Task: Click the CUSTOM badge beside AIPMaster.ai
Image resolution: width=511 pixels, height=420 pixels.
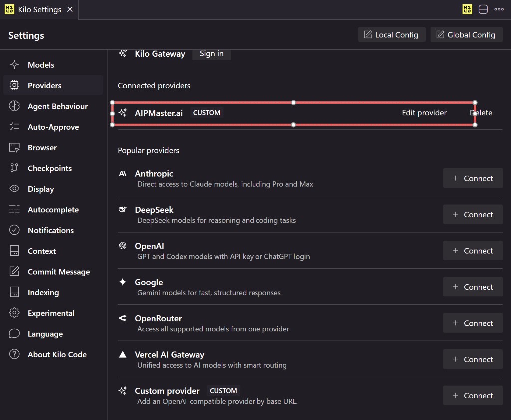Action: pyautogui.click(x=206, y=113)
